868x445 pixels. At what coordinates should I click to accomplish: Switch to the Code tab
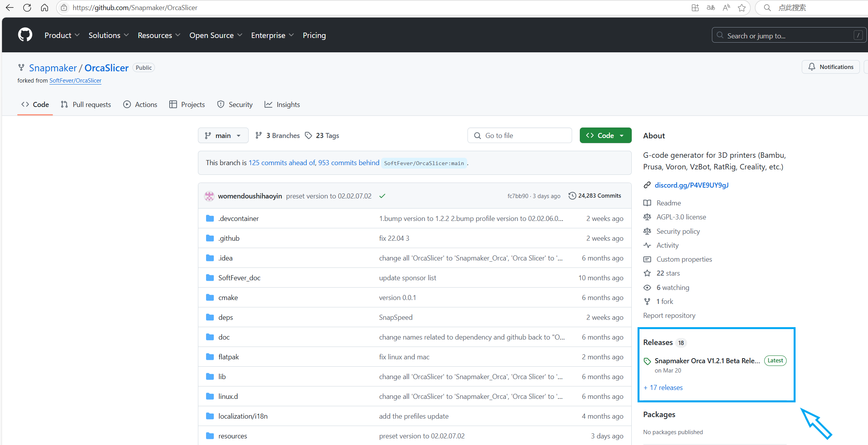pos(35,104)
